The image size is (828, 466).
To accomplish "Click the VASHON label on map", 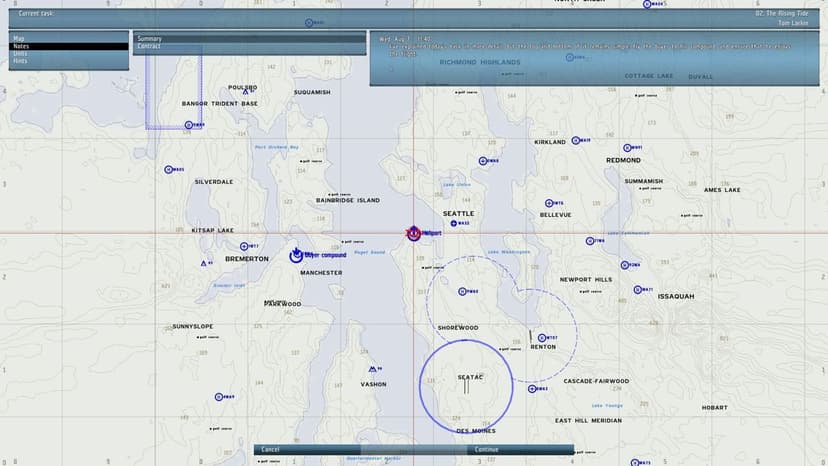I will 373,384.
